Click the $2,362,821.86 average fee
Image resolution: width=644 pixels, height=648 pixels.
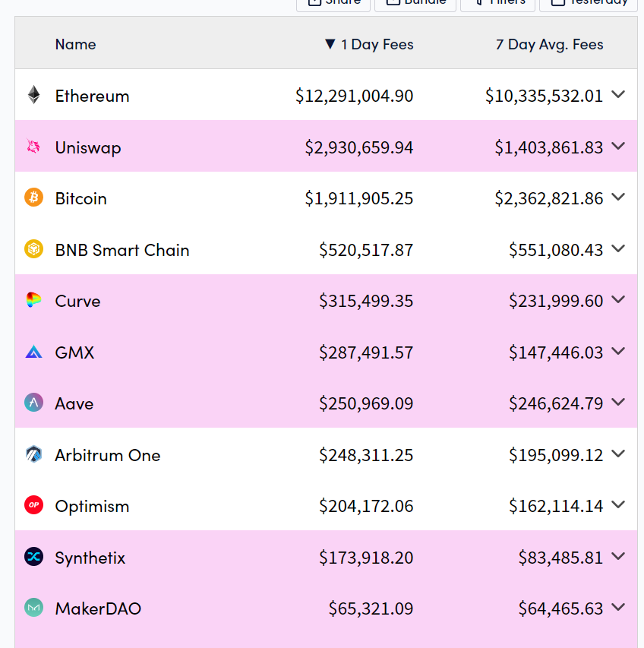[549, 199]
